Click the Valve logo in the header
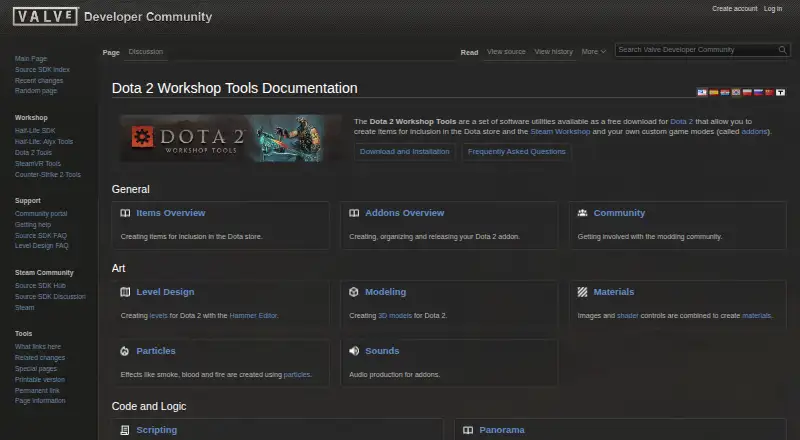 click(x=45, y=16)
